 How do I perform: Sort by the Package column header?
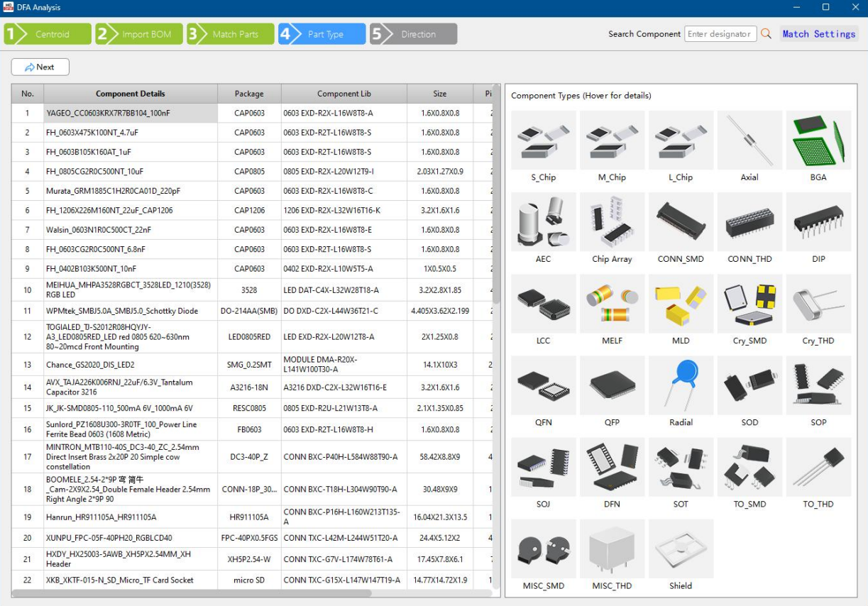tap(249, 94)
